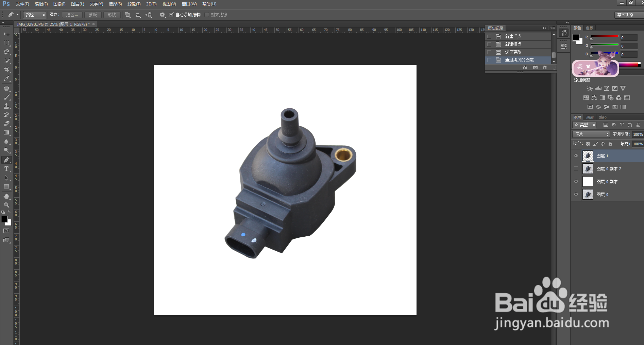Select the Quick Selection tool
The height and width of the screenshot is (345, 644).
6,61
